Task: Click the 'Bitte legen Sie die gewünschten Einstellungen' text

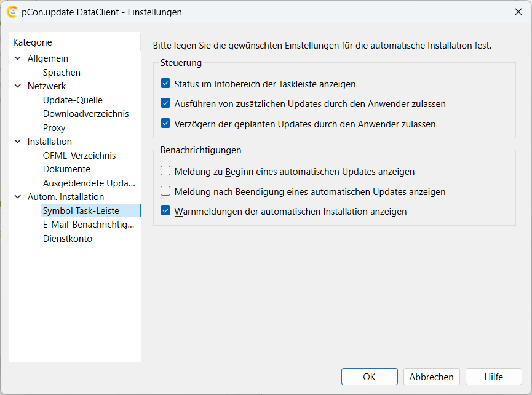Action: point(322,46)
